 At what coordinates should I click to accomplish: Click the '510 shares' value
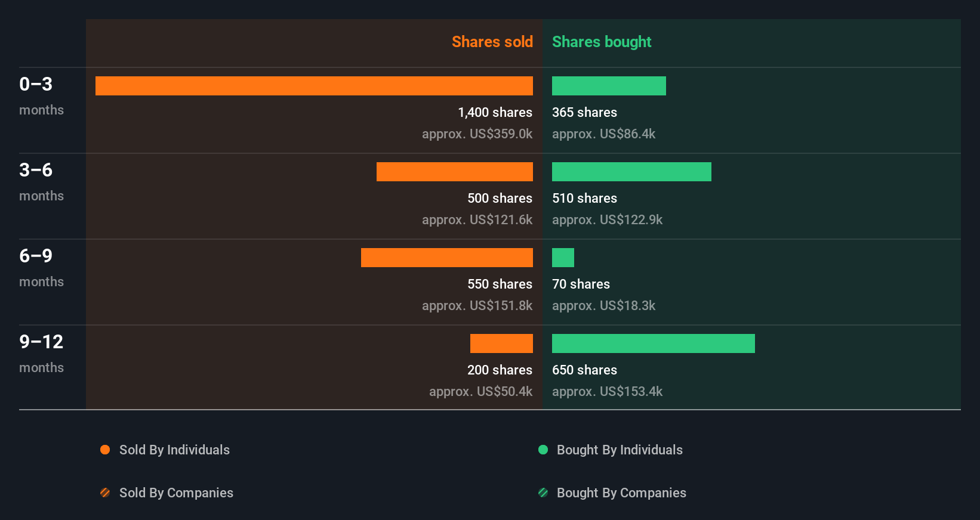pos(584,199)
